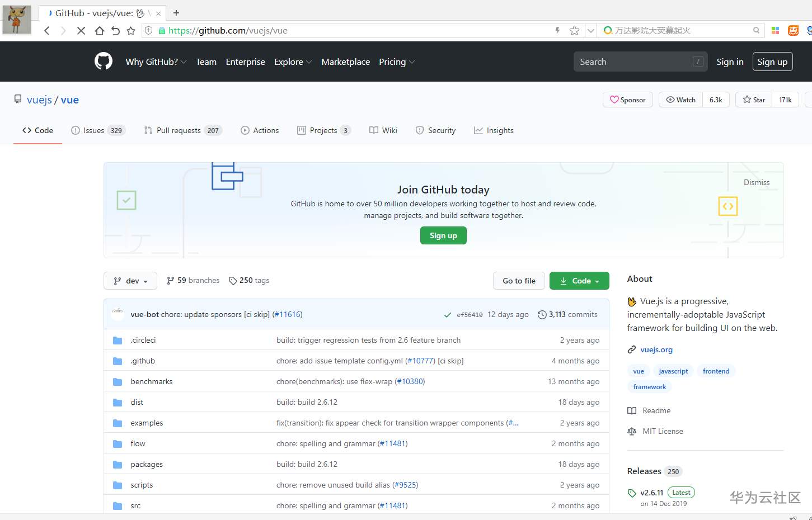
Task: Click the Go to file button
Action: pyautogui.click(x=519, y=281)
